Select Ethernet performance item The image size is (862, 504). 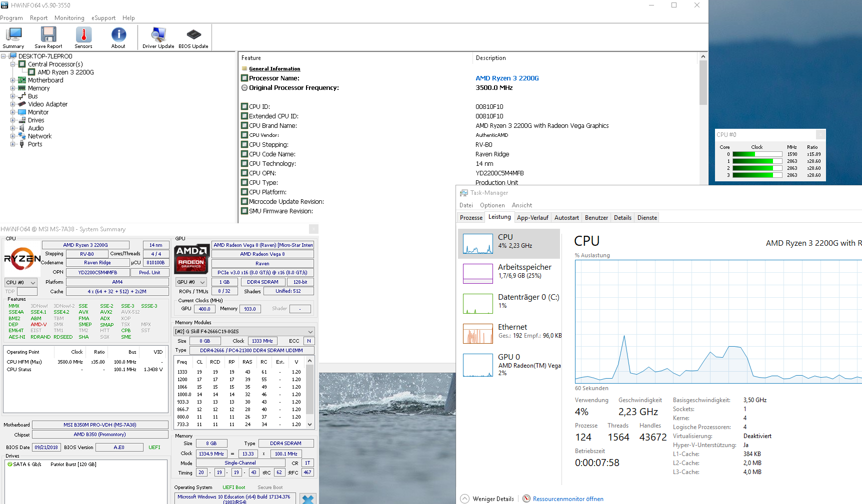[x=509, y=334]
